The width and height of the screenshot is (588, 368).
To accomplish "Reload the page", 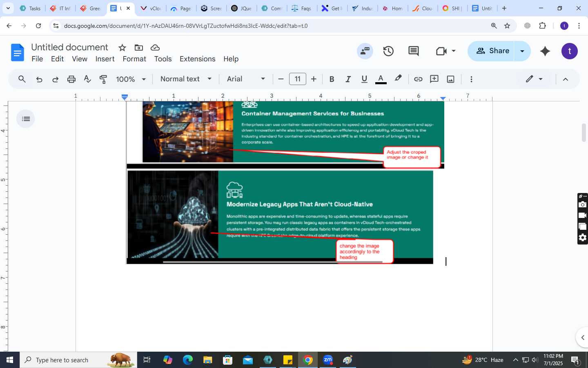I will click(38, 26).
